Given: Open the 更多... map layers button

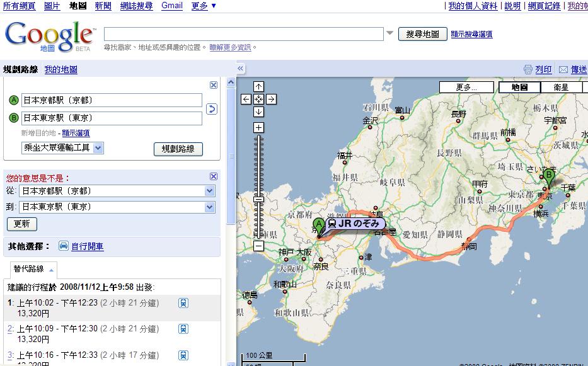Looking at the screenshot, I should pos(466,88).
